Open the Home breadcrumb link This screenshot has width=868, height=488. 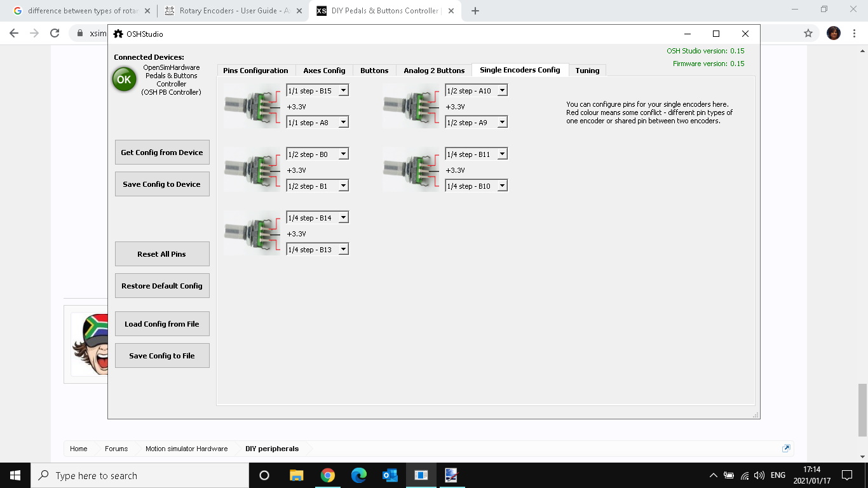tap(79, 449)
